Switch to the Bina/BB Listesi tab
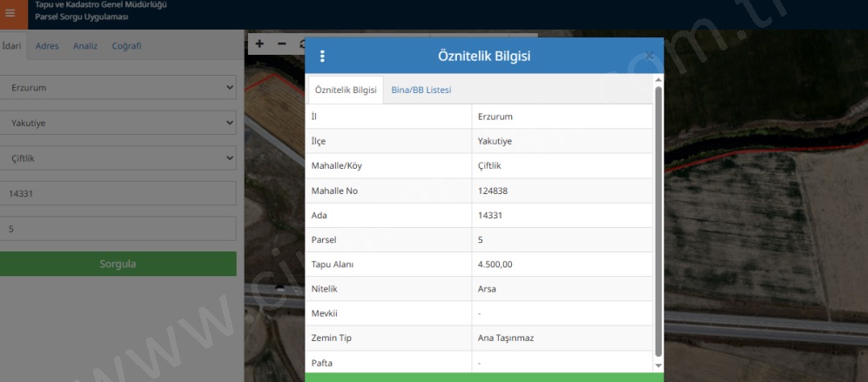This screenshot has width=868, height=382. [x=421, y=90]
